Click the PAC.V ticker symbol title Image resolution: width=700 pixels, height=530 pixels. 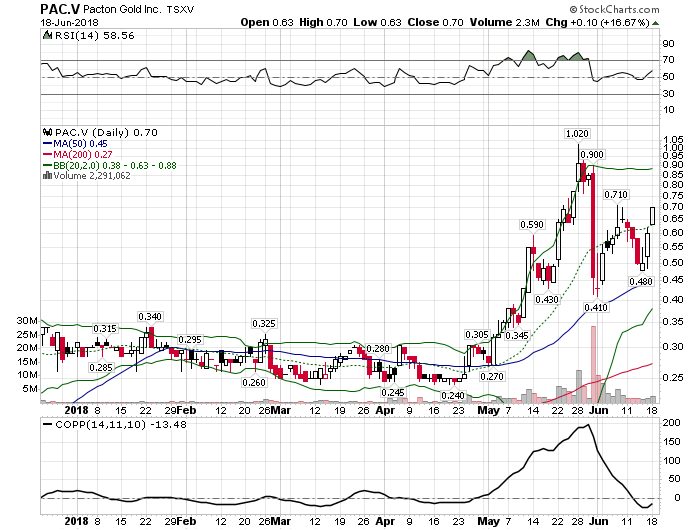(x=60, y=9)
